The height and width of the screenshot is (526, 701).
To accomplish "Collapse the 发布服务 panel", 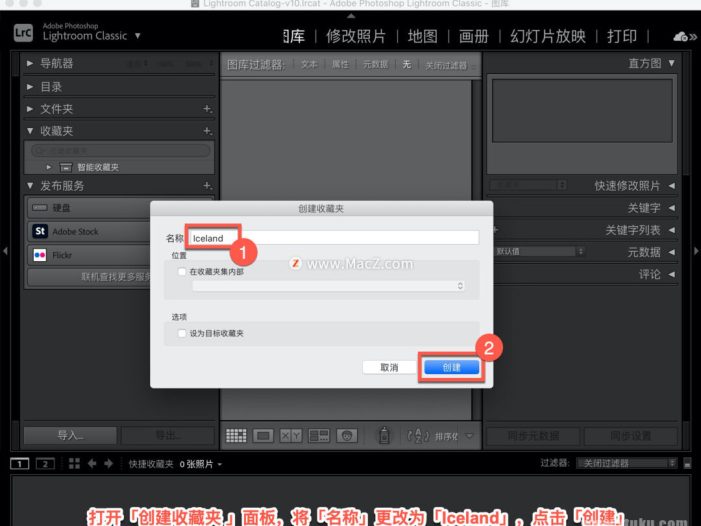I will pos(30,185).
